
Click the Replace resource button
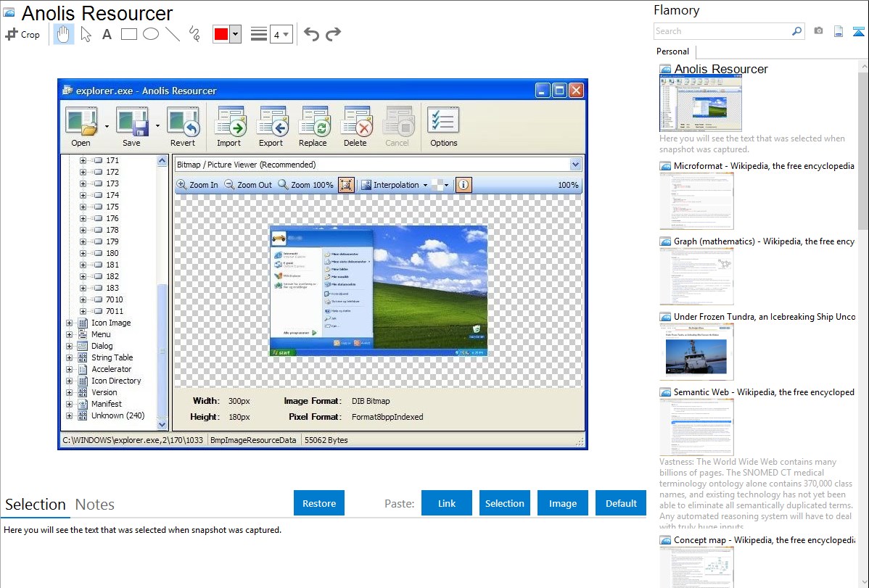pos(313,127)
